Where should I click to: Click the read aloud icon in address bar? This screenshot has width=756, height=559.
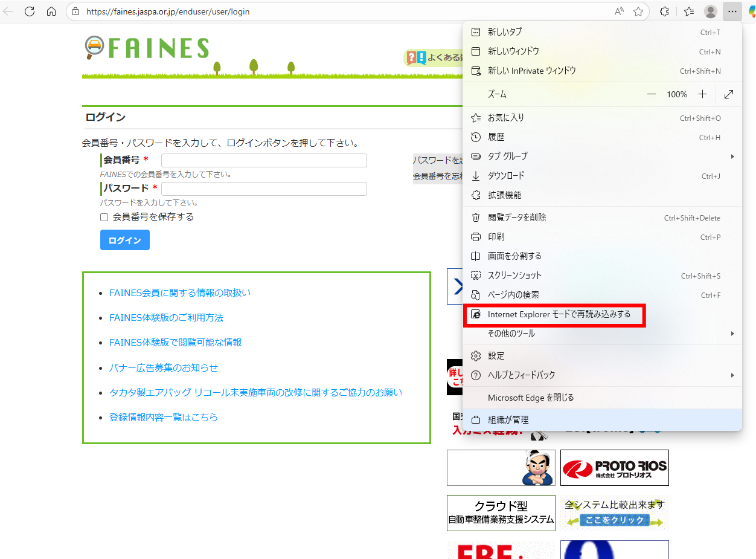click(619, 11)
